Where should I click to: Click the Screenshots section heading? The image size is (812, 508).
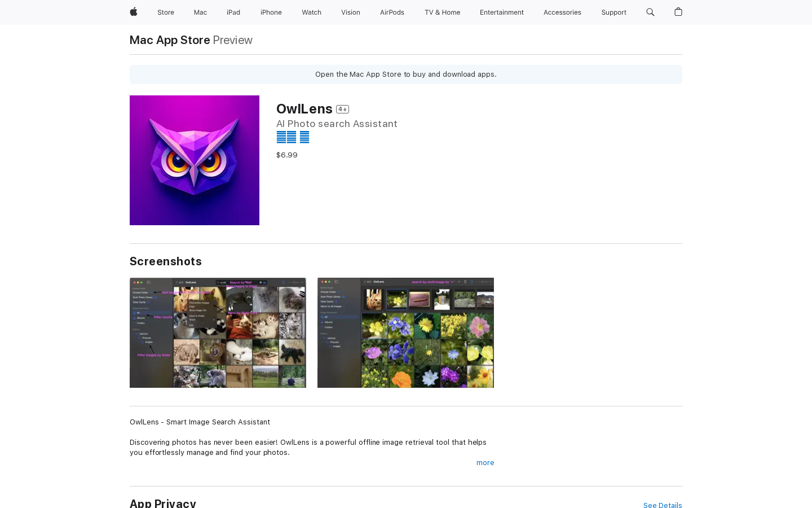[166, 261]
